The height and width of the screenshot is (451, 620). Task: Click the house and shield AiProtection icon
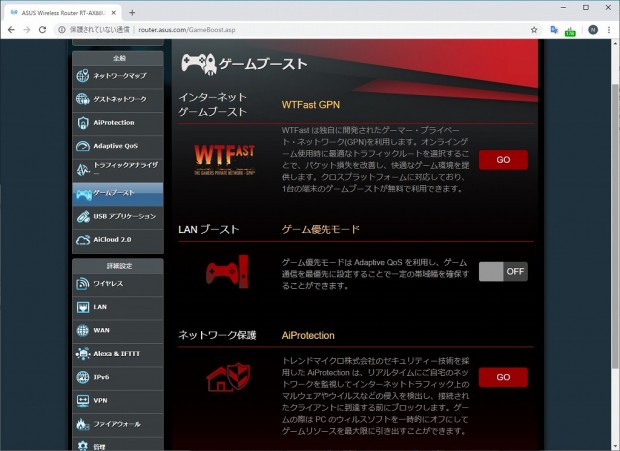click(x=229, y=377)
